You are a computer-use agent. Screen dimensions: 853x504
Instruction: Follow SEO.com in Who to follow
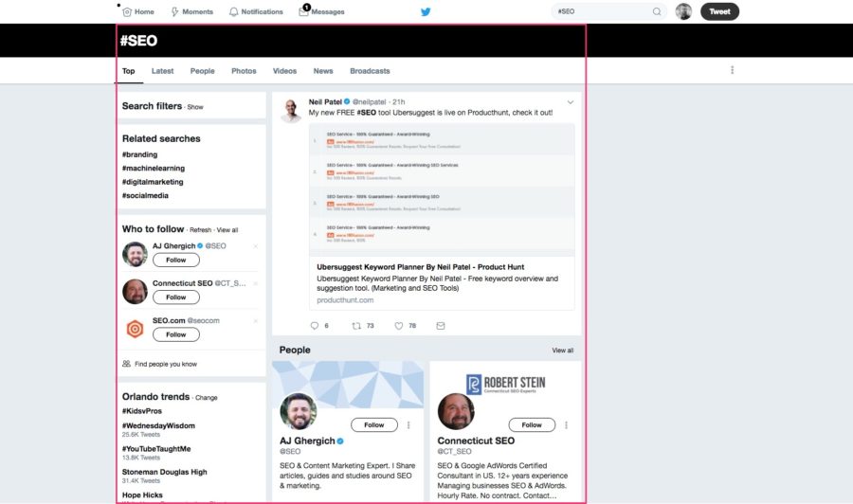point(175,334)
